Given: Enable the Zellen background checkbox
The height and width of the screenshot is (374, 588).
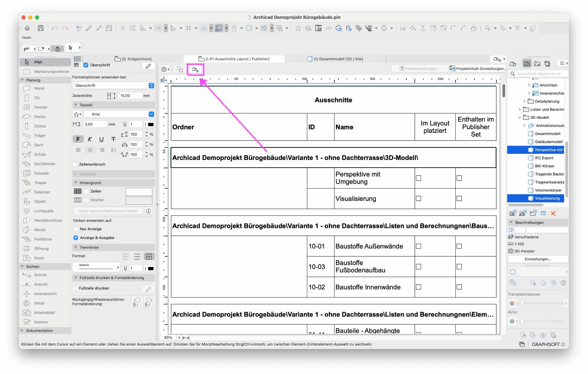Looking at the screenshot, I should [x=86, y=191].
